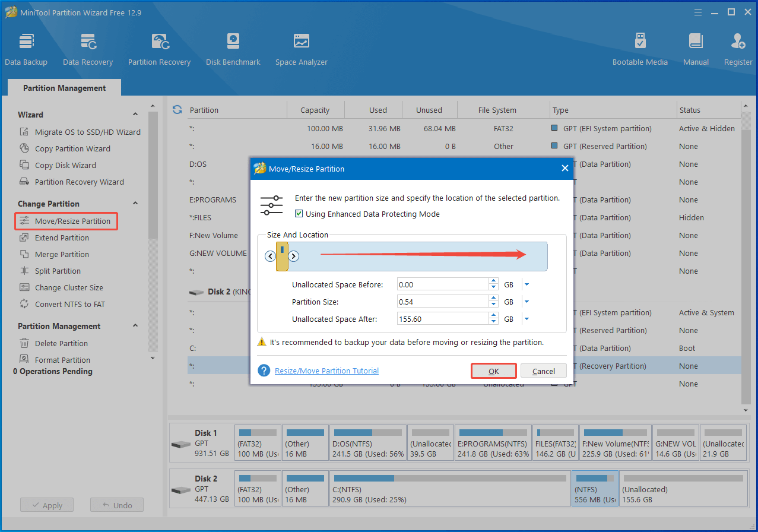Click the Partition Size input field
The image size is (758, 532).
443,302
